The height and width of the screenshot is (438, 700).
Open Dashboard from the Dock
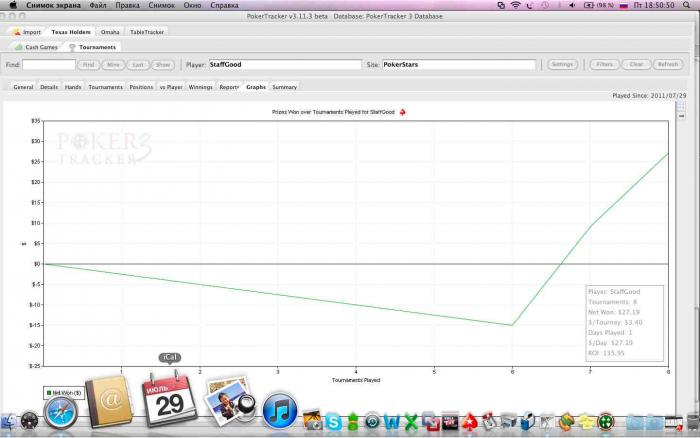pyautogui.click(x=29, y=421)
